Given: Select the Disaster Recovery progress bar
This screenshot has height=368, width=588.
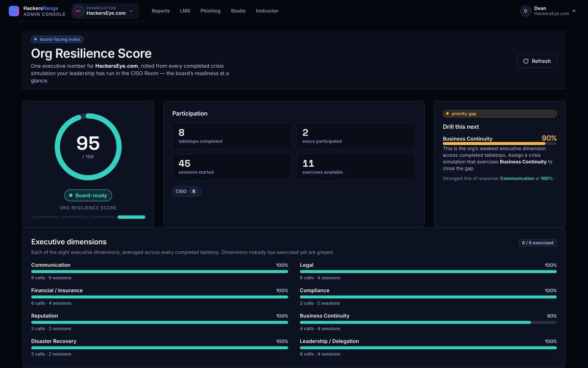Looking at the screenshot, I should coord(160,348).
